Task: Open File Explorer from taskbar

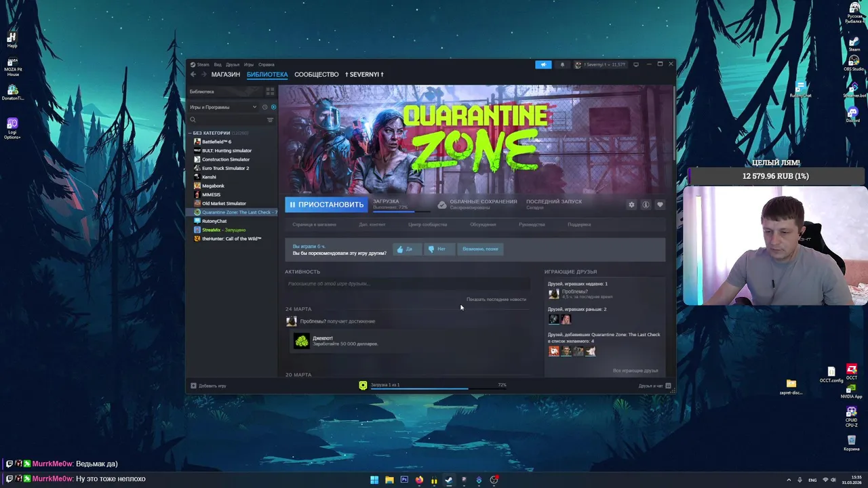Action: tap(389, 480)
